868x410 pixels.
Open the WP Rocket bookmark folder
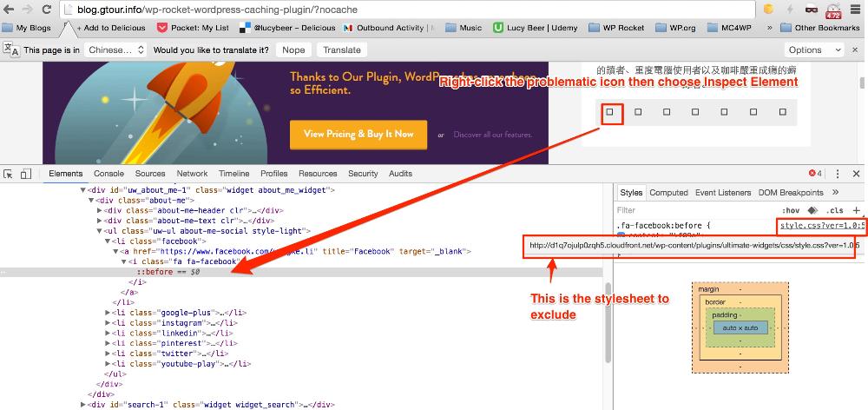coord(616,28)
